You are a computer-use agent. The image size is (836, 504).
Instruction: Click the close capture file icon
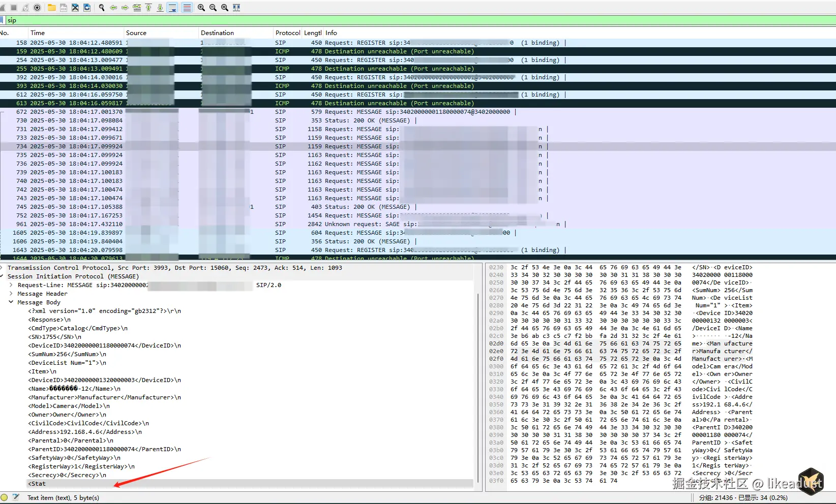75,8
